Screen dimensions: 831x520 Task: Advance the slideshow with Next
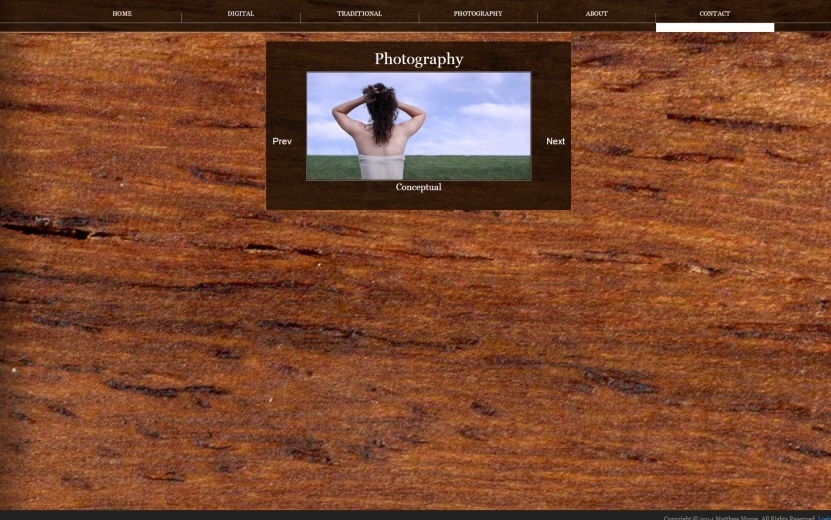point(555,141)
